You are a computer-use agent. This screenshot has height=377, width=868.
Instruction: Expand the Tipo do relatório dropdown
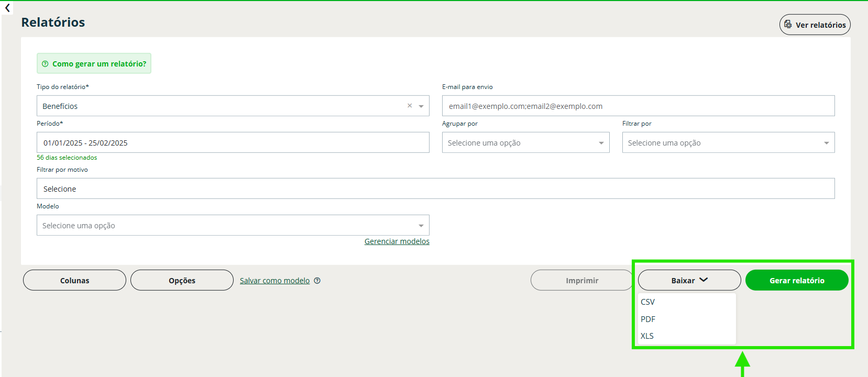coord(421,106)
